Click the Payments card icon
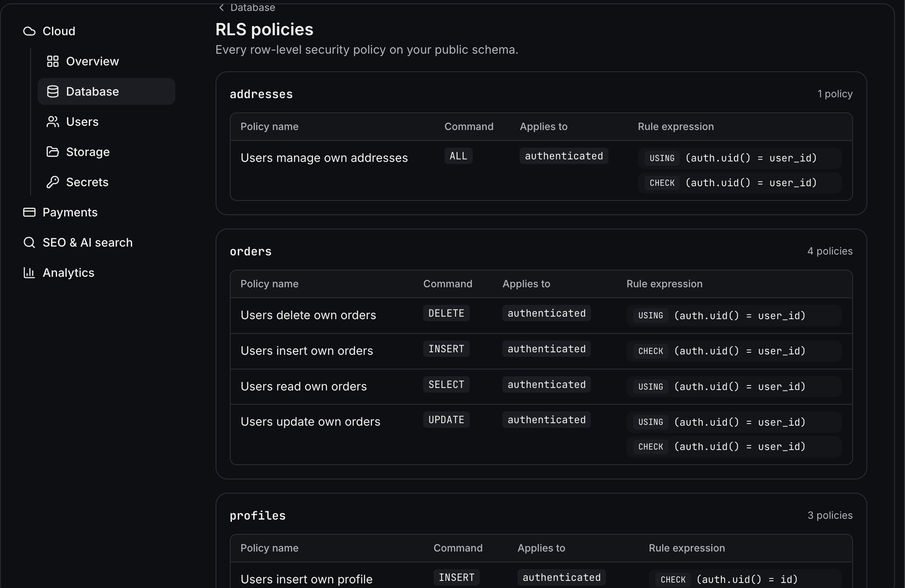Image resolution: width=905 pixels, height=588 pixels. coord(29,212)
